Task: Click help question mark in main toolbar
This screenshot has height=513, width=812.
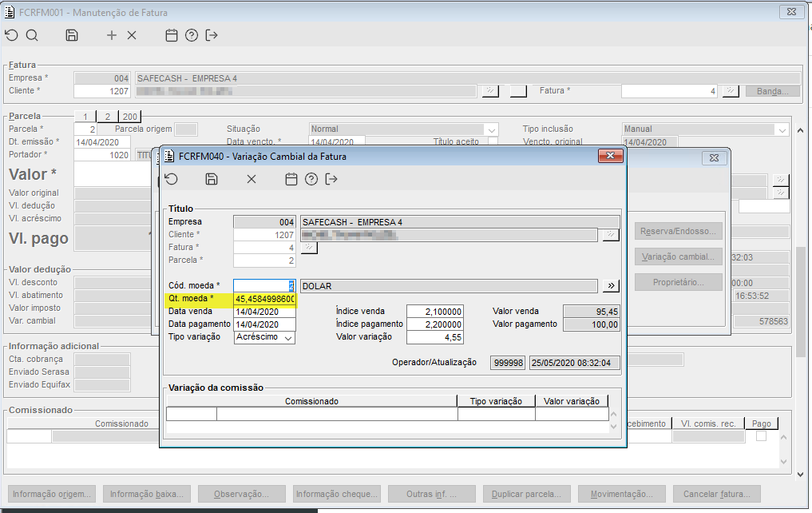Action: tap(192, 35)
